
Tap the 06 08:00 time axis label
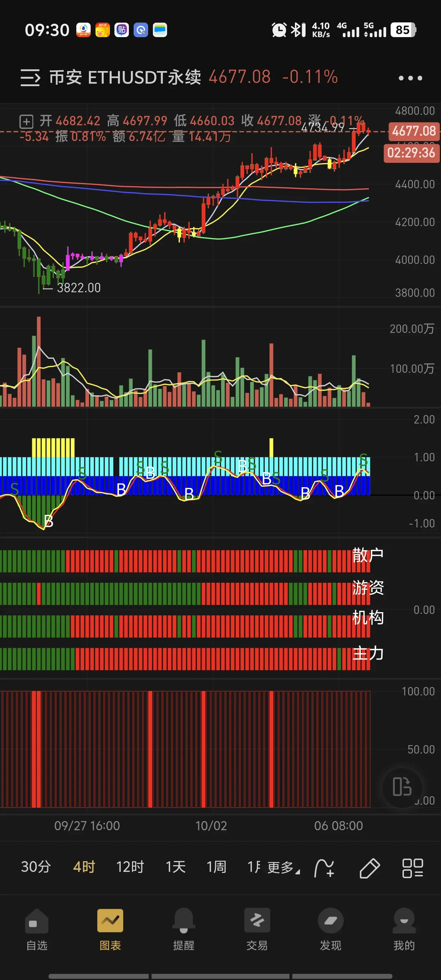click(339, 826)
